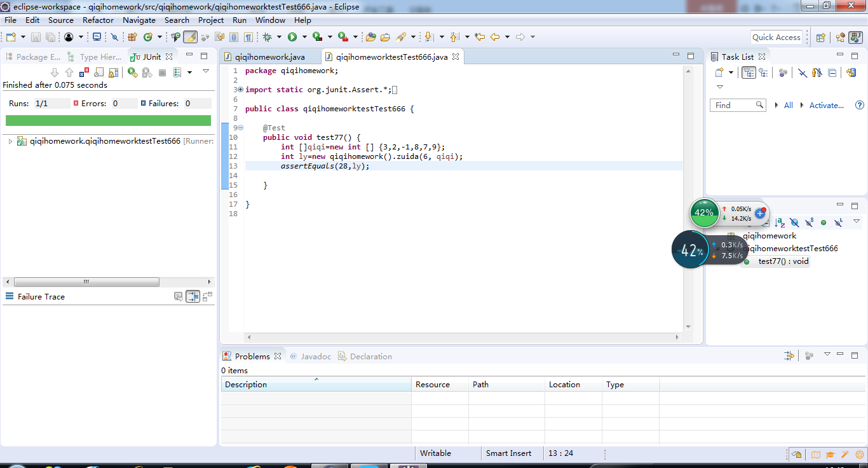Toggle Task List Scheduled presentation icon

pos(763,72)
